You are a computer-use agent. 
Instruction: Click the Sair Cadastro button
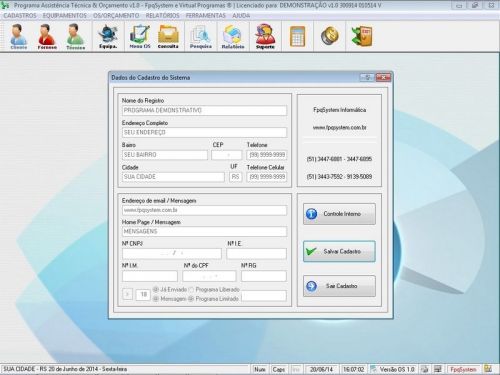pyautogui.click(x=339, y=286)
